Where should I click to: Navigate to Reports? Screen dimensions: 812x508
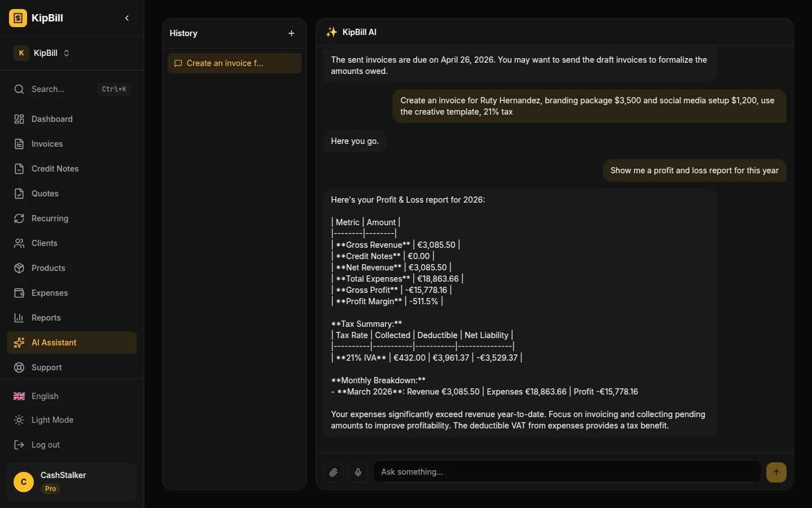46,318
